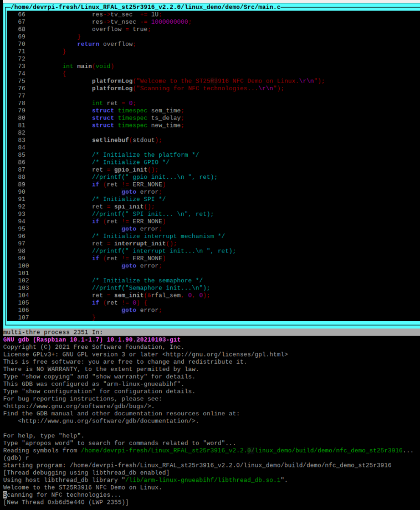420x510 pixels.
Task: Click the New Thread LWP 2355 message
Action: tap(66, 502)
